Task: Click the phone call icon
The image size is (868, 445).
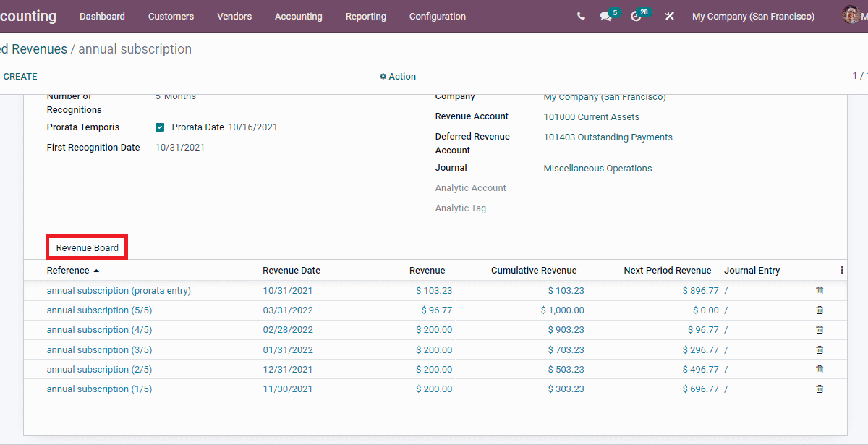Action: pos(581,16)
